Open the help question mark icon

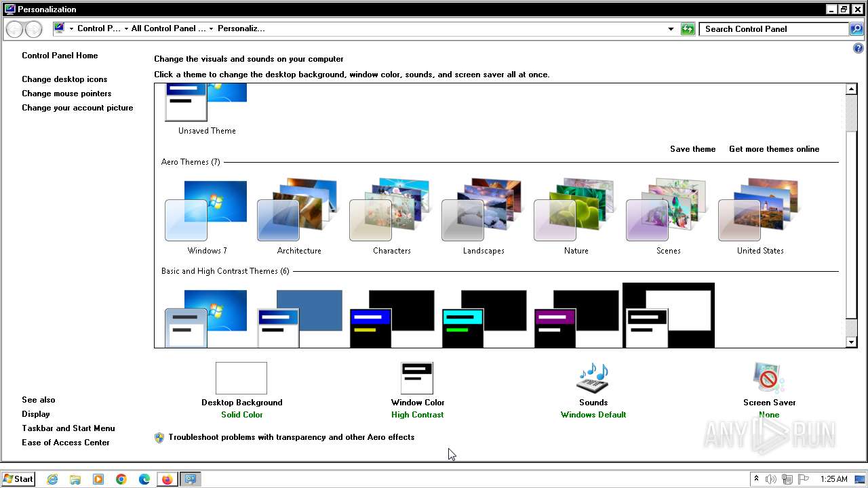click(x=858, y=49)
